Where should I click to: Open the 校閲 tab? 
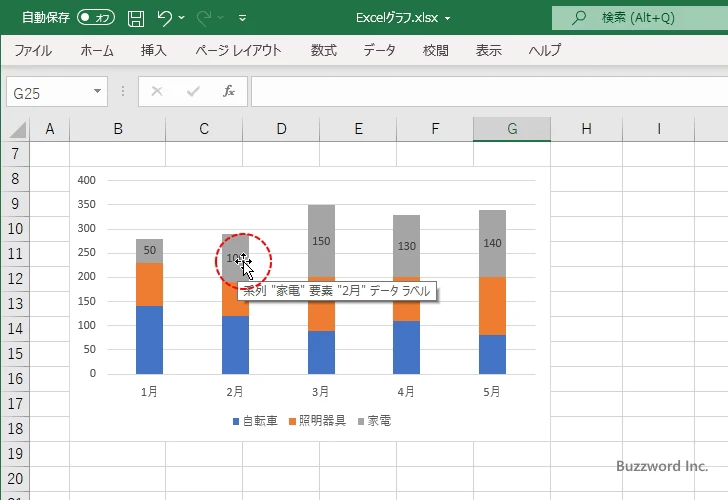[x=436, y=50]
